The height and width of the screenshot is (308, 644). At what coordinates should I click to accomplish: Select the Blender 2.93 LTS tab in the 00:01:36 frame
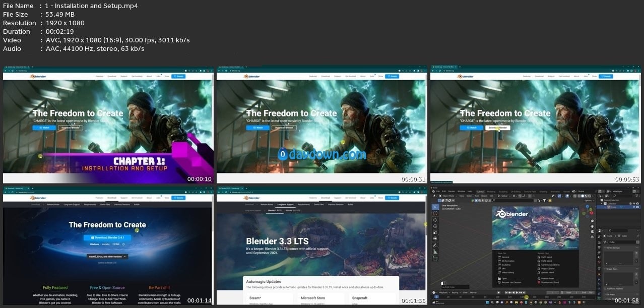pos(293,210)
